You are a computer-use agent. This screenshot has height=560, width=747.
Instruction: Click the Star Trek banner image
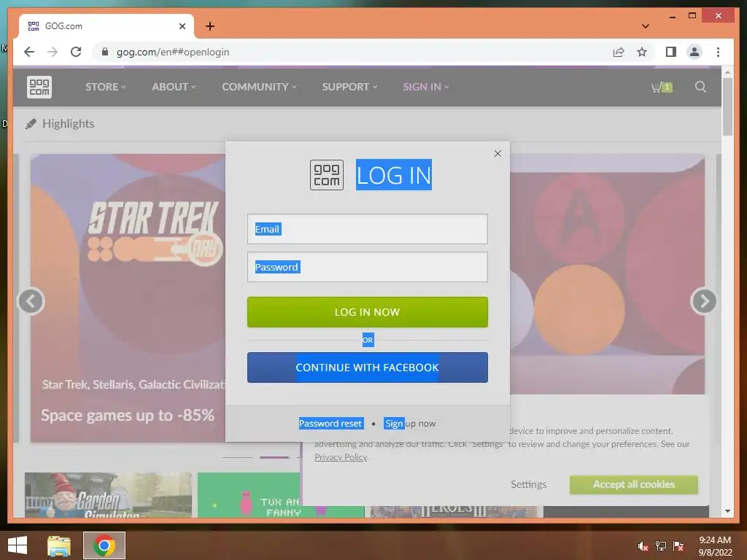pyautogui.click(x=128, y=297)
